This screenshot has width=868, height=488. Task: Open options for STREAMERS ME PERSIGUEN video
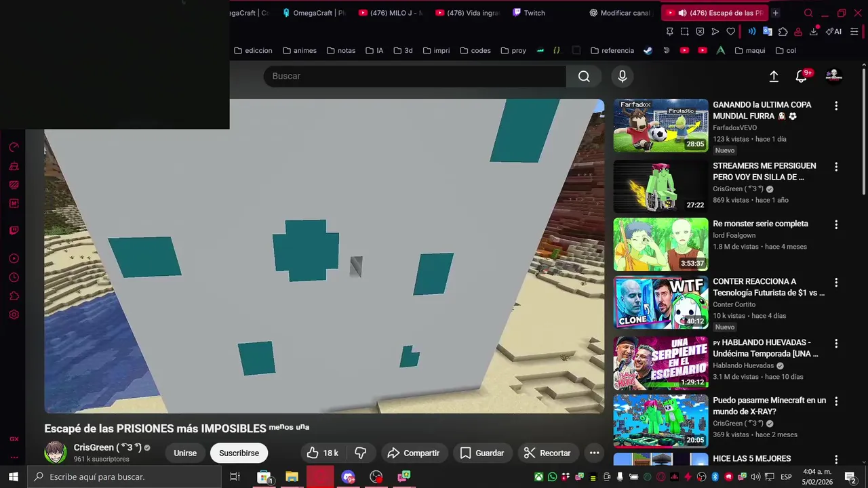coord(836,167)
